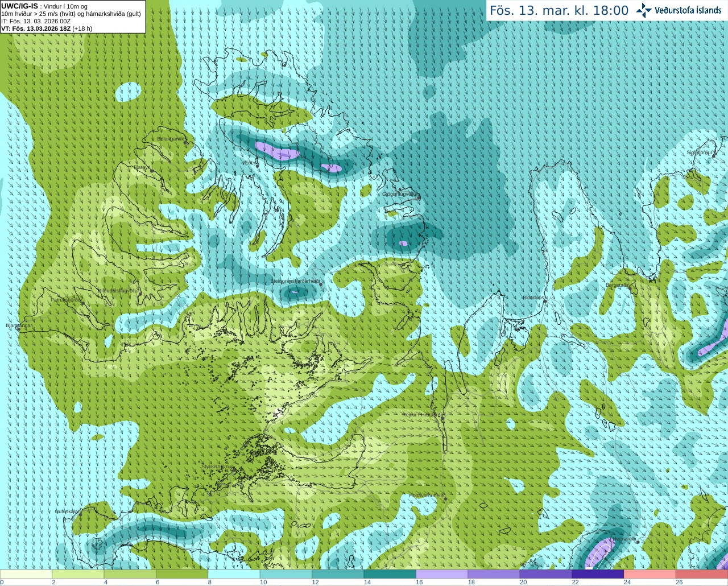Click the legend scale label '22'

tap(575, 583)
